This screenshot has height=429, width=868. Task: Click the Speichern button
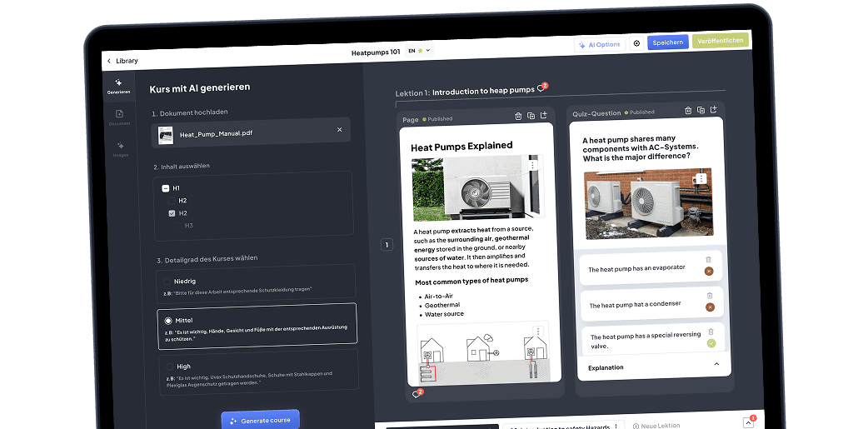pos(667,42)
